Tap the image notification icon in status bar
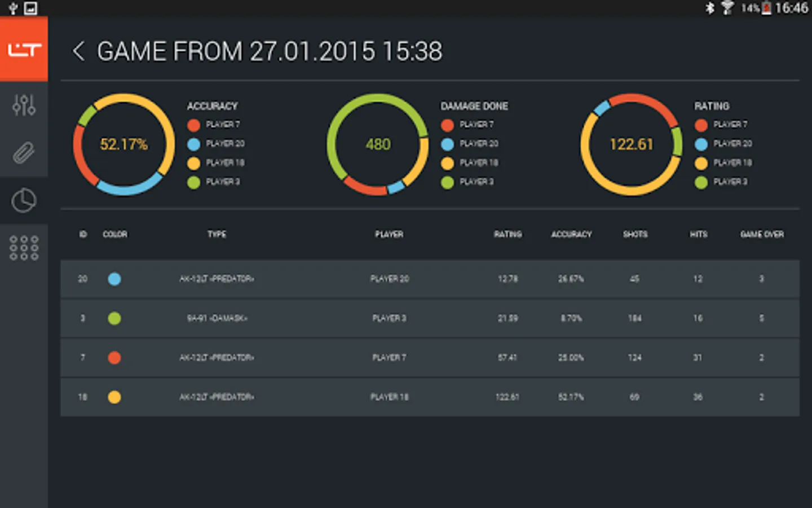This screenshot has width=812, height=508. (31, 8)
